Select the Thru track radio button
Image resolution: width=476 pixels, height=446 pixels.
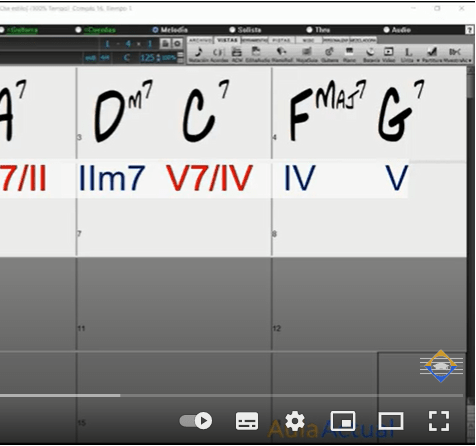[309, 30]
